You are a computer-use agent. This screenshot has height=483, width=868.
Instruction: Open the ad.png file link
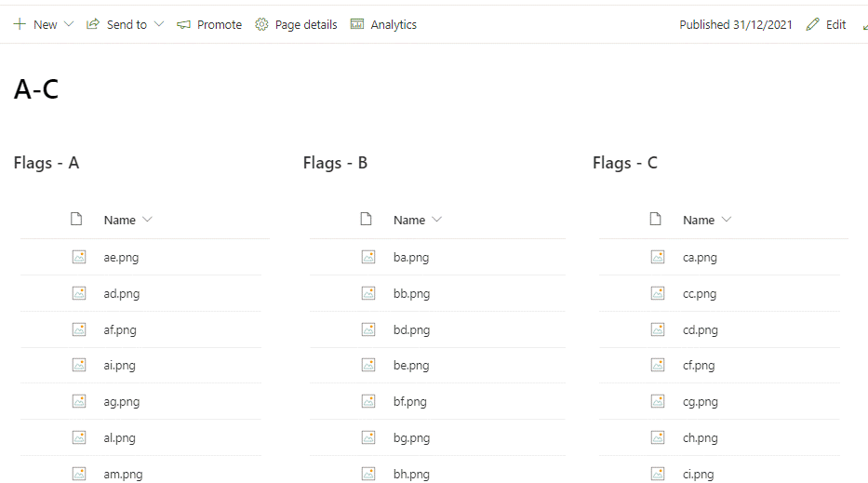pos(121,294)
